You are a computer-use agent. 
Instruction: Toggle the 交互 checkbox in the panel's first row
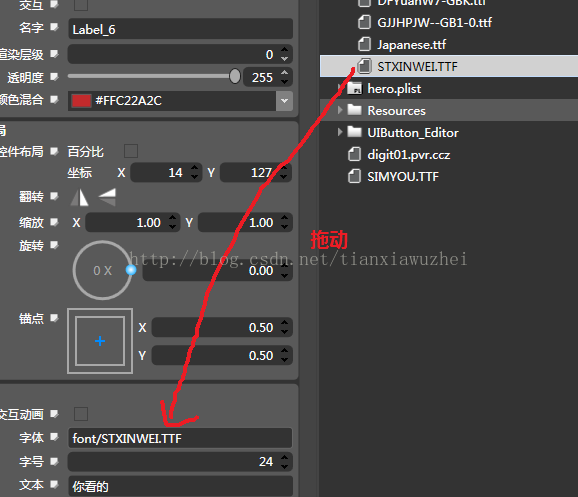[81, 4]
